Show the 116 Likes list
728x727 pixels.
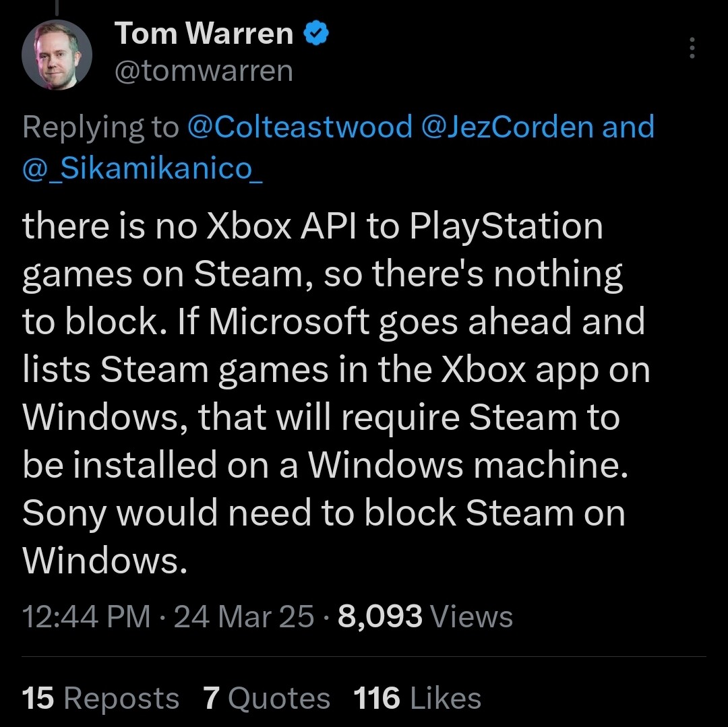417,698
